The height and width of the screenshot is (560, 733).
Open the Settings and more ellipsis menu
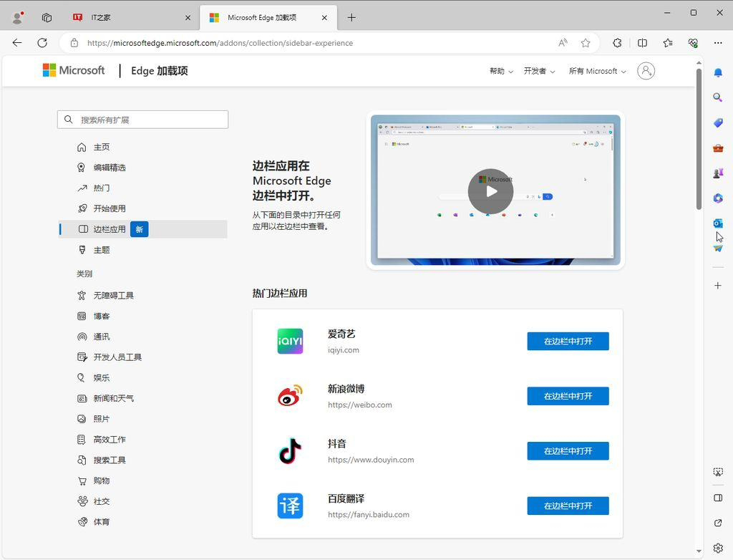click(x=718, y=43)
